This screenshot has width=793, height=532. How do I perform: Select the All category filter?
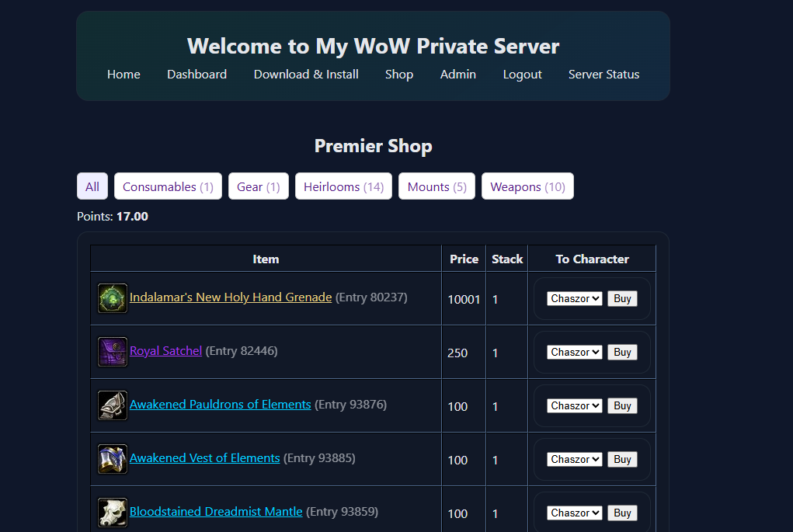click(92, 186)
